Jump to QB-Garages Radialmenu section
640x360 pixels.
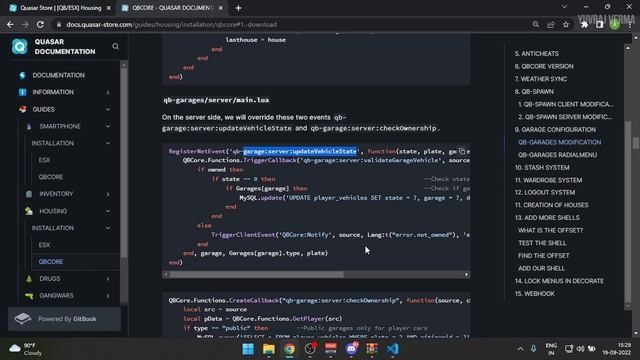(557, 155)
